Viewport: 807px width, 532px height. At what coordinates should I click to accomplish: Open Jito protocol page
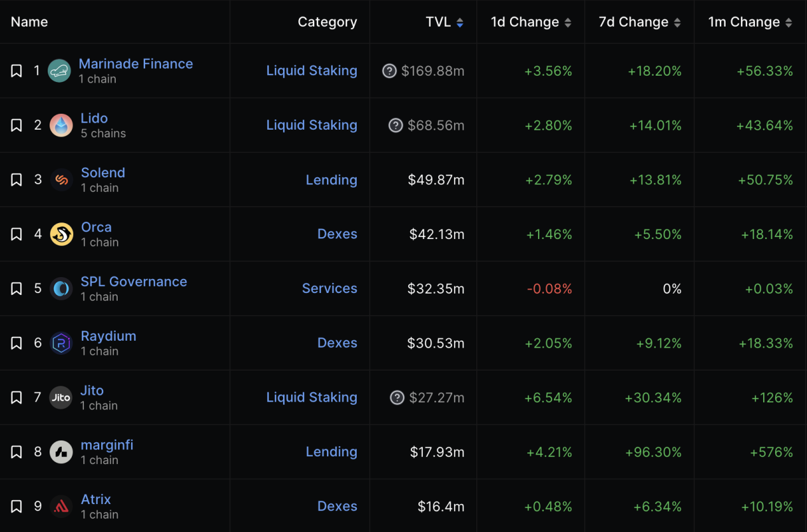click(x=92, y=390)
